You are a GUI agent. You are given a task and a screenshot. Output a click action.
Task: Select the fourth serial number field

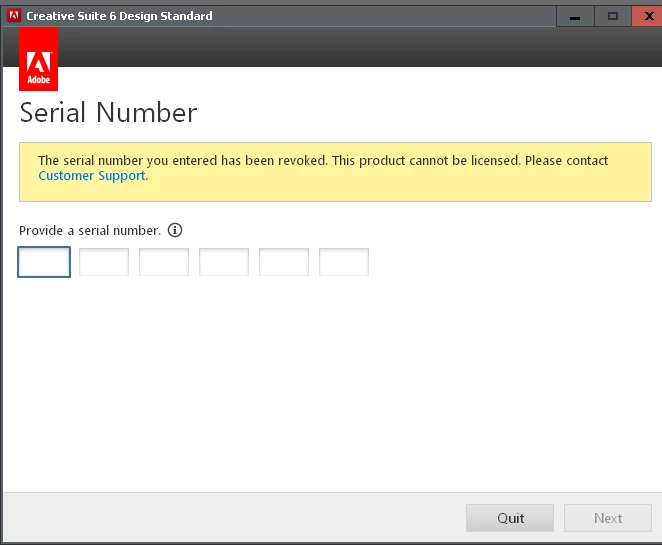pos(224,262)
